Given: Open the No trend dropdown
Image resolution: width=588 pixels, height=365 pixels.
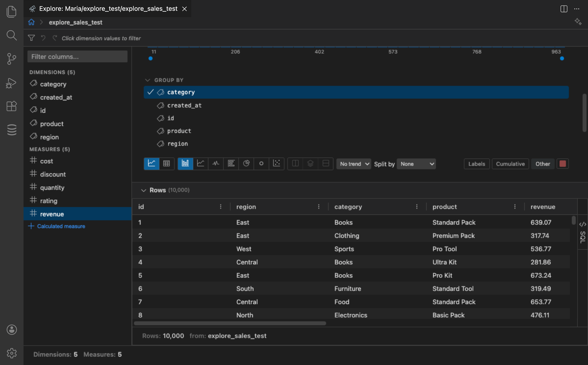Looking at the screenshot, I should click(353, 164).
